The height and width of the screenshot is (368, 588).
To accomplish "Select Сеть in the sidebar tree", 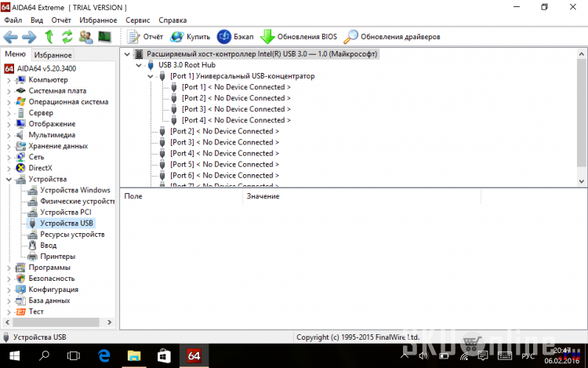I will coord(36,157).
